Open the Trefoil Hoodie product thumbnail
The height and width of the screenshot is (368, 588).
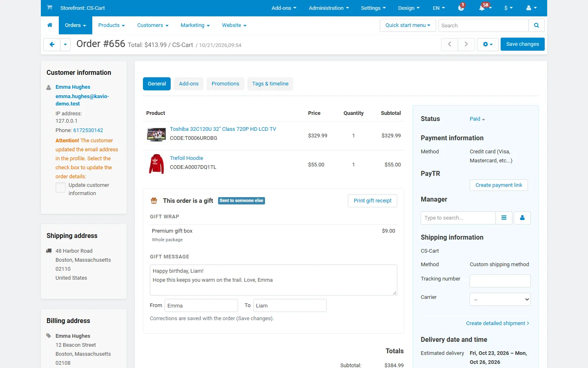[x=156, y=164]
